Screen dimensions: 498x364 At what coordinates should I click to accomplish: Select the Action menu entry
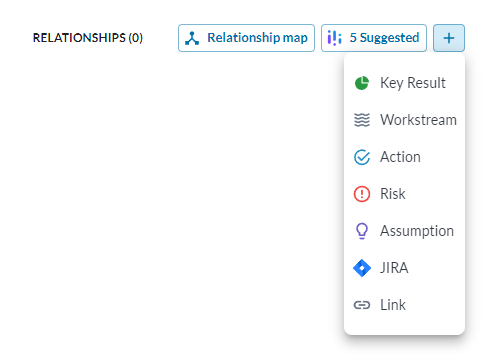point(404,157)
